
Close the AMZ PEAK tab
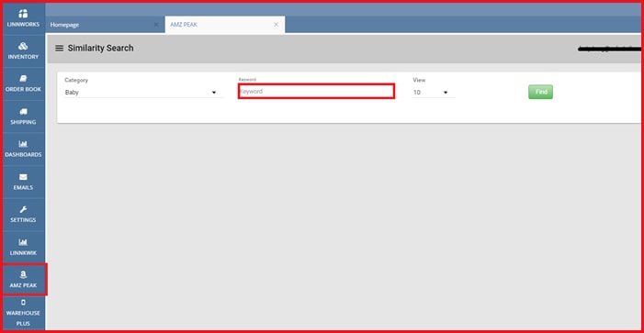276,25
